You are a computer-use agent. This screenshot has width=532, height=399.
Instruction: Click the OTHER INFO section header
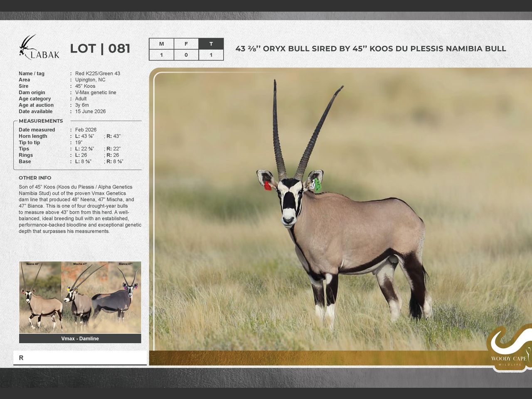tap(35, 178)
